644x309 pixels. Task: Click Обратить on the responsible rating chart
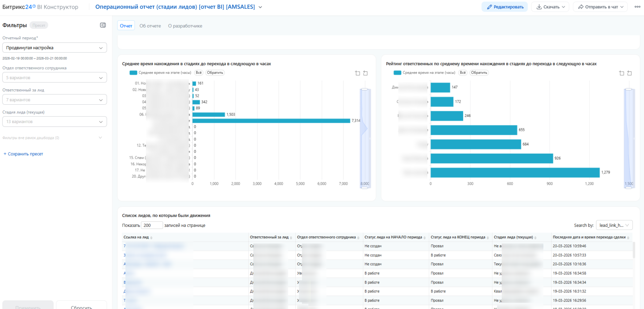[x=479, y=73]
